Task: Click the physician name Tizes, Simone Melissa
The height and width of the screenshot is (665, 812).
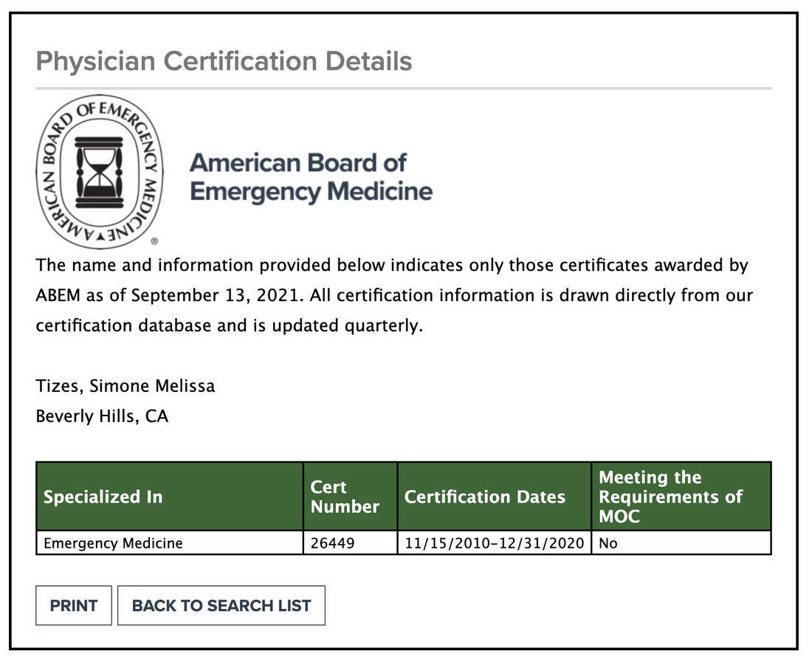Action: point(125,386)
